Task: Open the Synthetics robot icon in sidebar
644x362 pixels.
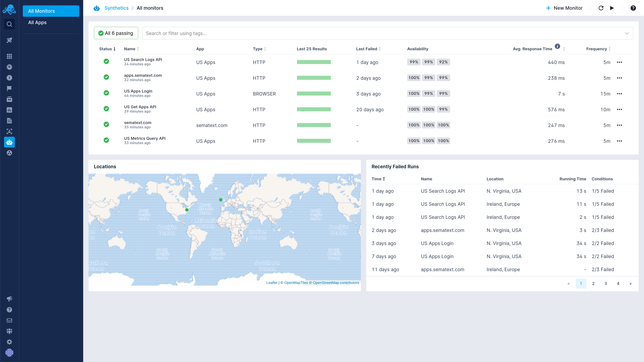Action: click(x=9, y=142)
